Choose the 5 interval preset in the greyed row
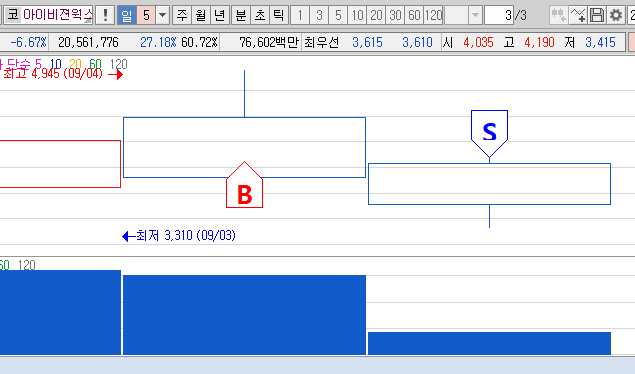This screenshot has height=374, width=635. pyautogui.click(x=338, y=15)
